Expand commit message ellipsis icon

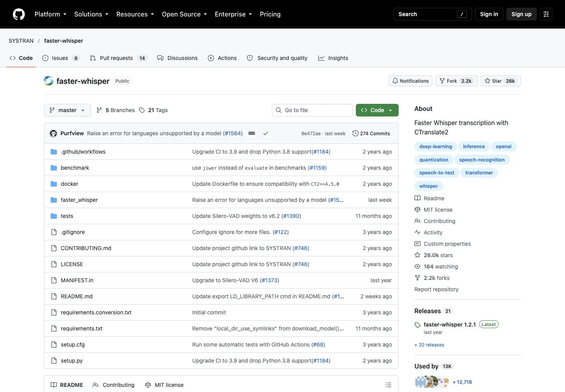(x=252, y=133)
